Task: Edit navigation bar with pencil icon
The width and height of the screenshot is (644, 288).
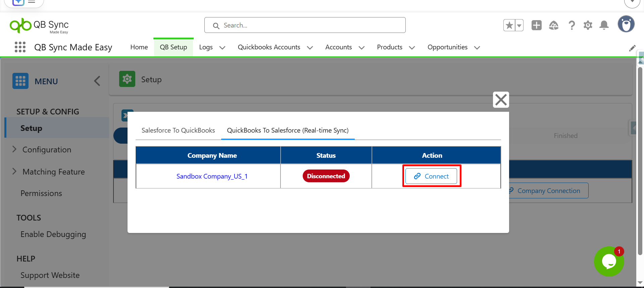Action: click(x=632, y=48)
